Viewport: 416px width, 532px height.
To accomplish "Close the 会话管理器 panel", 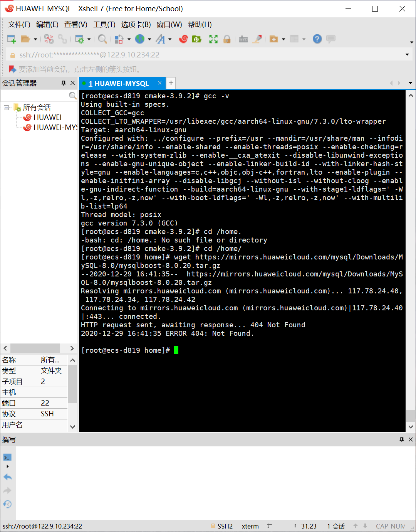I will (x=72, y=83).
